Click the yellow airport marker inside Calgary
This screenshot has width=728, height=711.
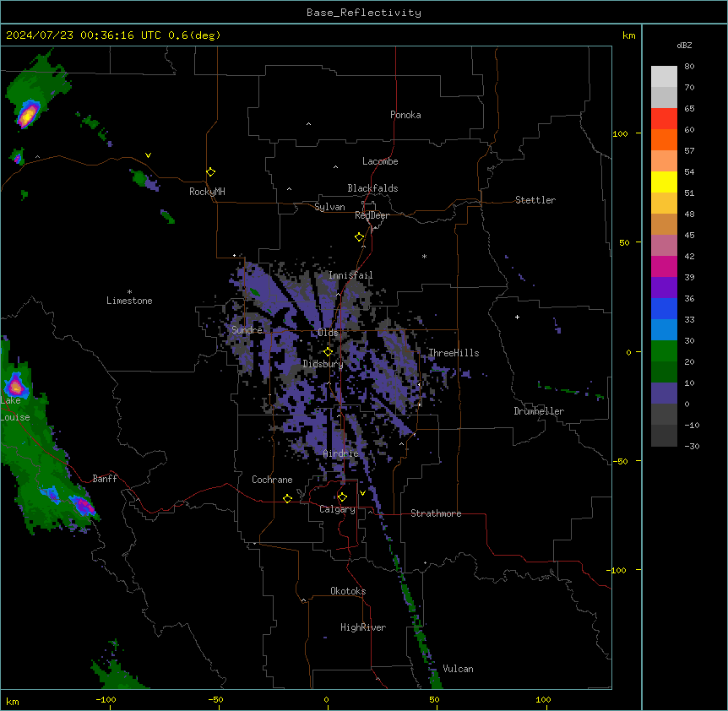[x=342, y=497]
